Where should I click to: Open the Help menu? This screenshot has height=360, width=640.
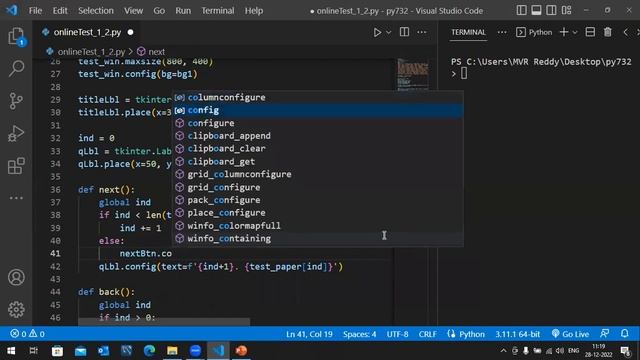[254, 11]
